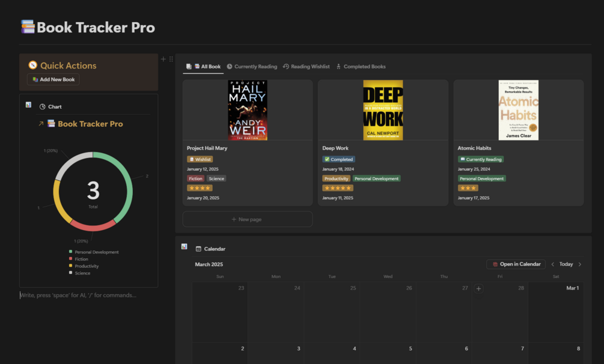Click the Productivity legend entry in chart
The image size is (604, 364).
tap(84, 265)
